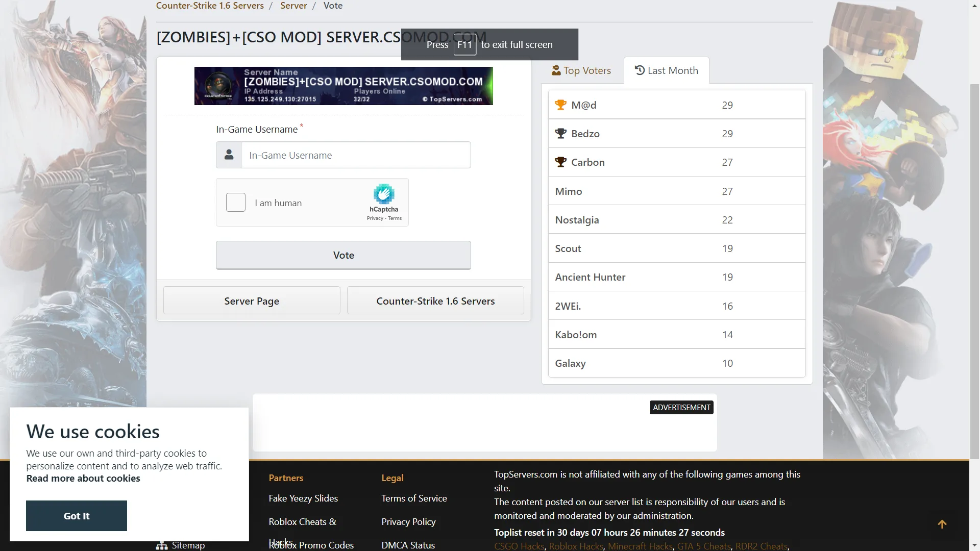This screenshot has width=980, height=551.
Task: Click voter name Kabo!om in list
Action: (576, 334)
